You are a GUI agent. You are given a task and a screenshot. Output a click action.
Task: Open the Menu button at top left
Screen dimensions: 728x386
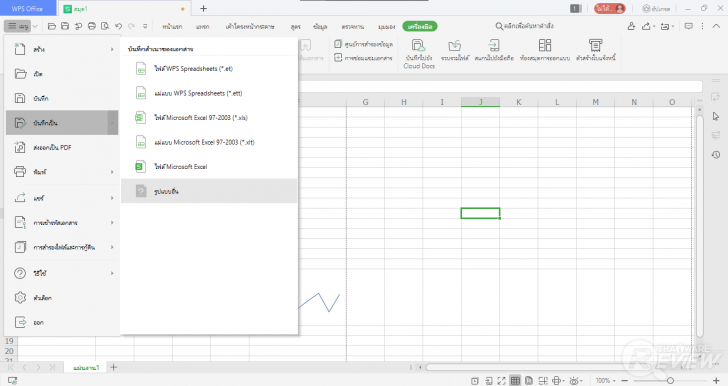[x=18, y=26]
